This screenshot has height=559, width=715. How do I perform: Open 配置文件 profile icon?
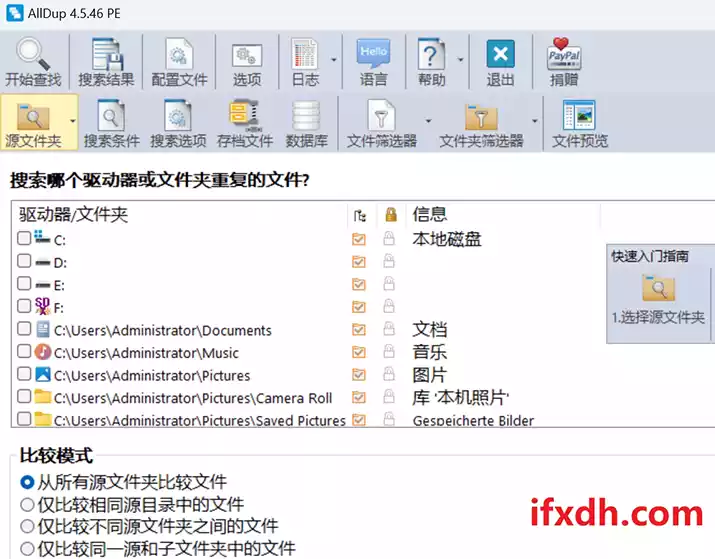[x=179, y=55]
